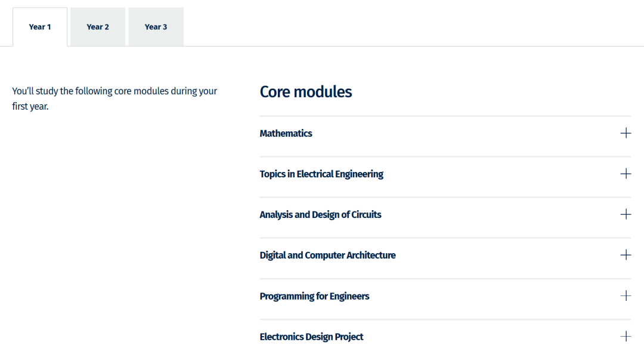Click the "You'll study the following" text line
This screenshot has width=644, height=354.
(114, 91)
